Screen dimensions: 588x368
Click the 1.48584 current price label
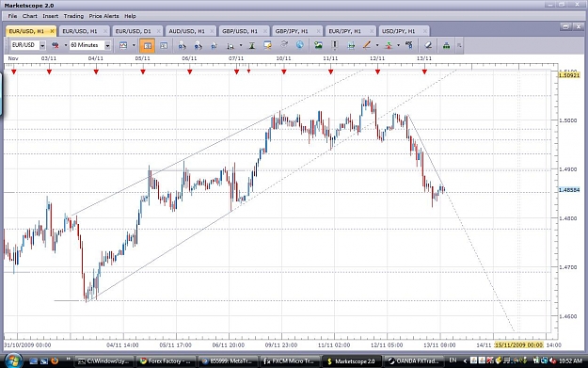[569, 190]
